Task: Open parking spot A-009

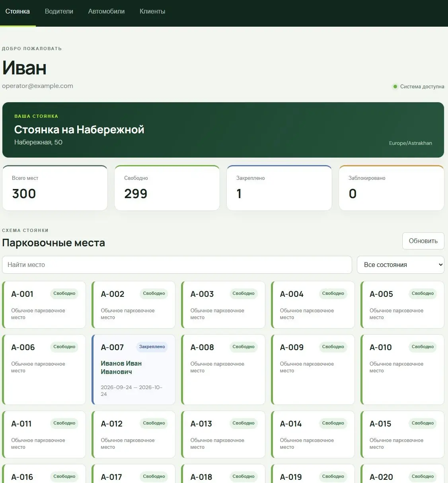Action: point(313,370)
